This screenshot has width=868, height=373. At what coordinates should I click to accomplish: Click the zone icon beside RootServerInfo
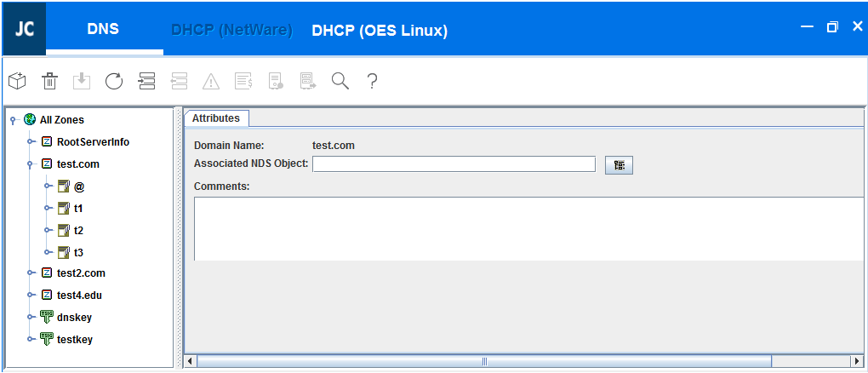(47, 142)
